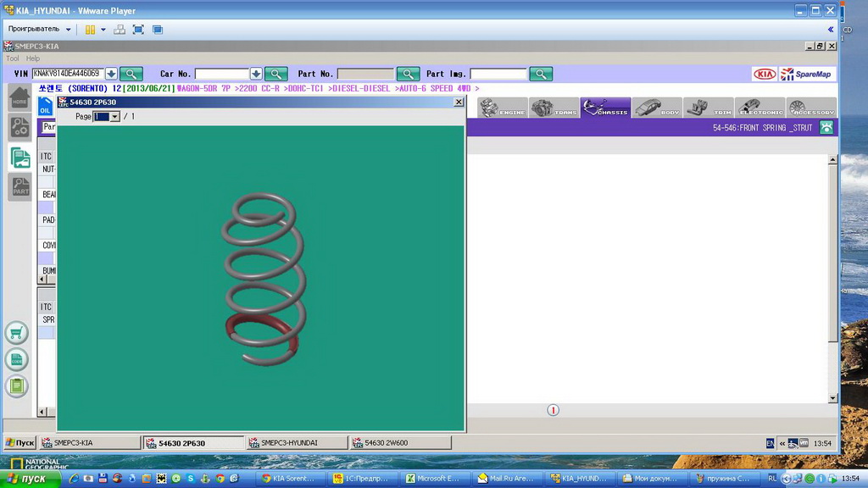Select the ENGINE category tab
Viewport: 868px width, 488px height.
click(502, 108)
